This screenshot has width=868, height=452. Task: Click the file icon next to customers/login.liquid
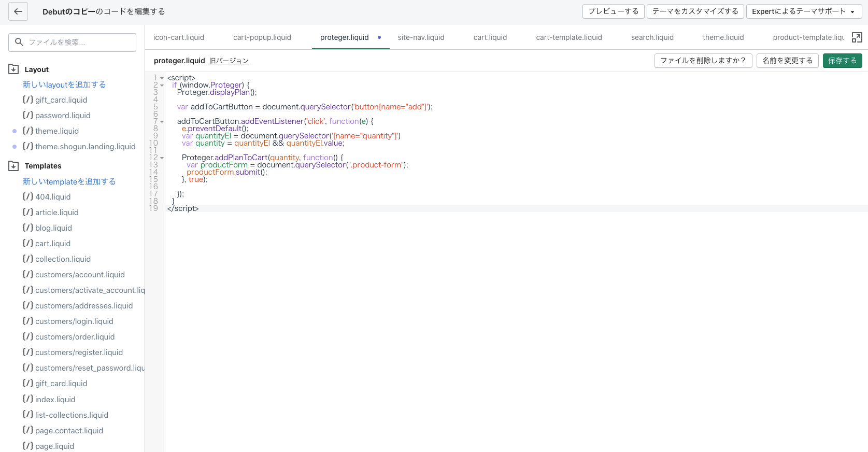(x=28, y=321)
